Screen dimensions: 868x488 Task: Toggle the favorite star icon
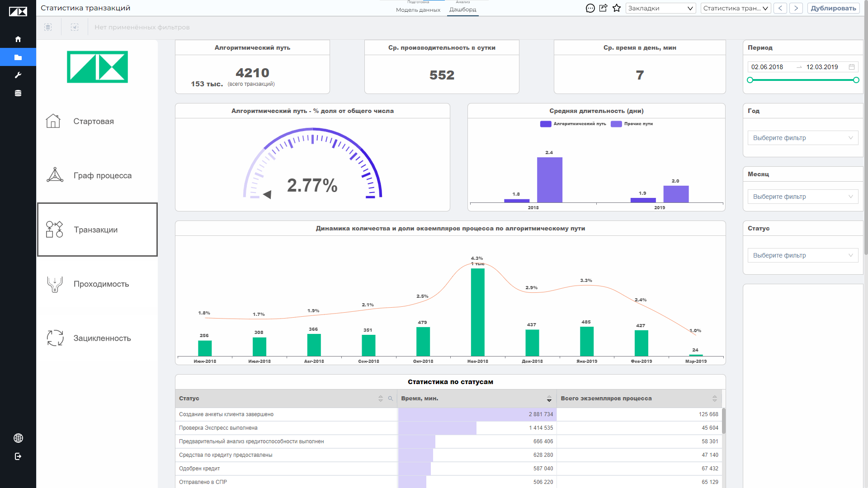click(x=617, y=8)
